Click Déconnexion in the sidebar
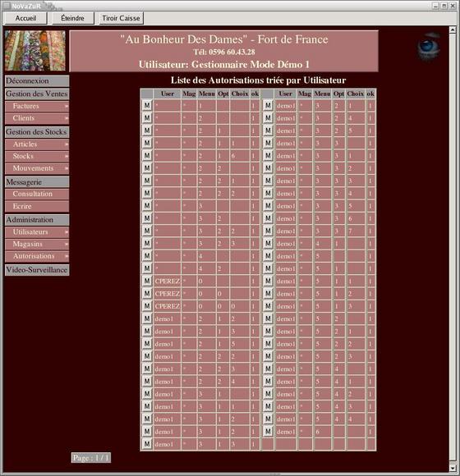Screen dimensions: 460x476 (37, 81)
